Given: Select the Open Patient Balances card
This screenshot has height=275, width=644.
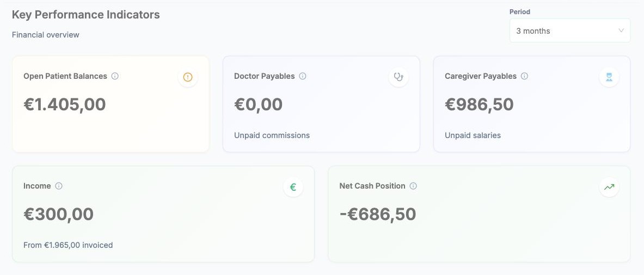Looking at the screenshot, I should point(111,104).
